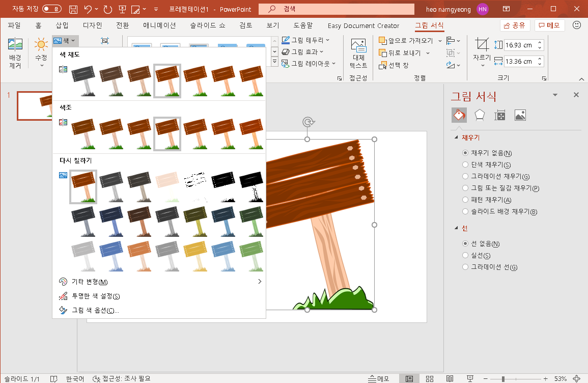This screenshot has height=383, width=588.
Task: Select Gradient line (그라데이션 선) radio button
Action: point(465,267)
